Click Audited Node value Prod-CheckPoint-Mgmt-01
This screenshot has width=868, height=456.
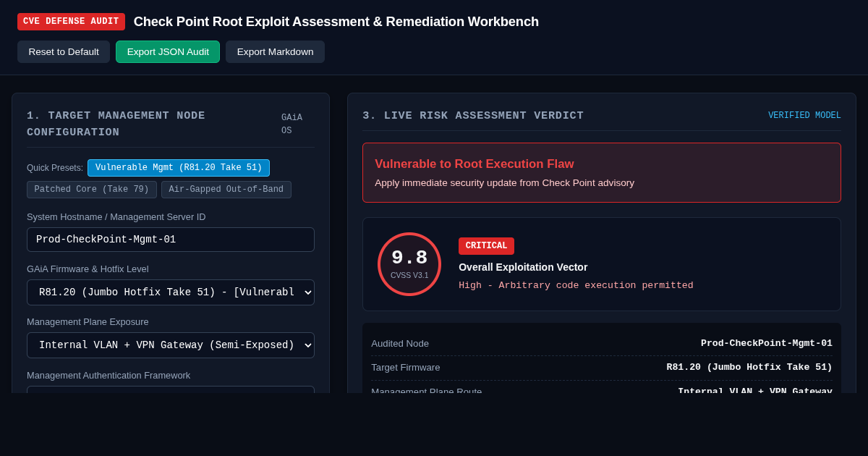tap(767, 344)
